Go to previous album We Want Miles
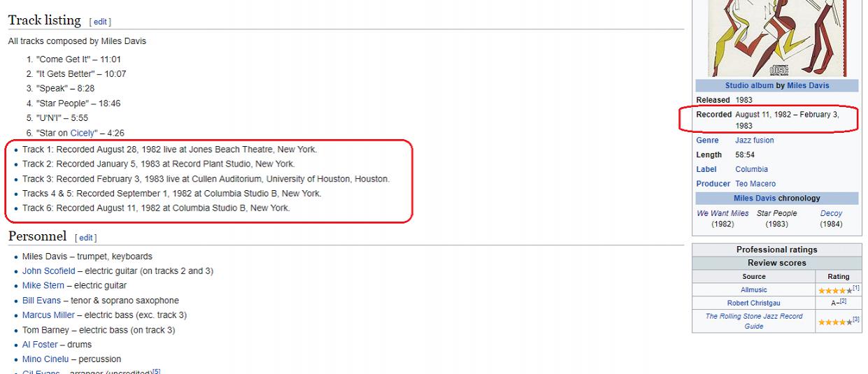 723,213
